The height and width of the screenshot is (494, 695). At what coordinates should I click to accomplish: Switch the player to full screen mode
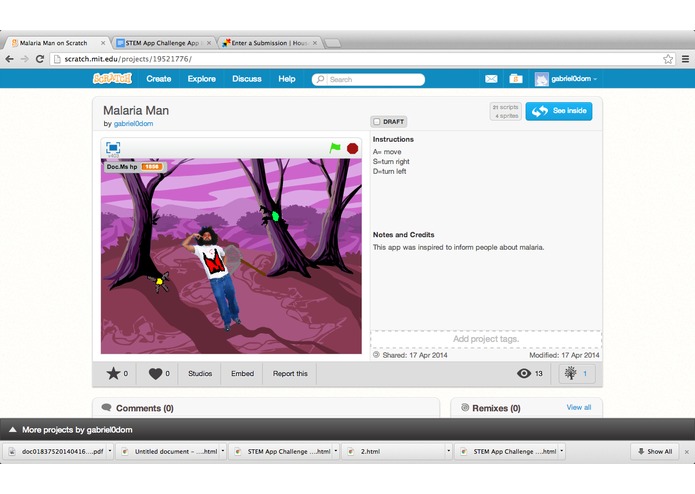[113, 148]
